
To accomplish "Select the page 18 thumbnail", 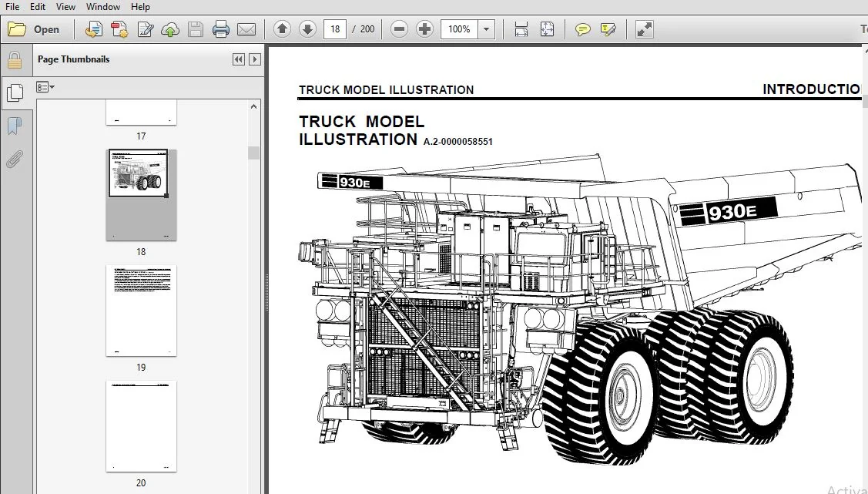I will click(x=141, y=195).
